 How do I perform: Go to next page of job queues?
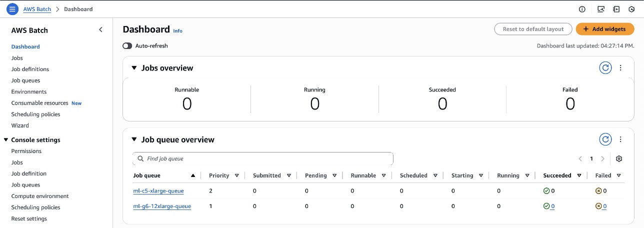click(x=602, y=158)
